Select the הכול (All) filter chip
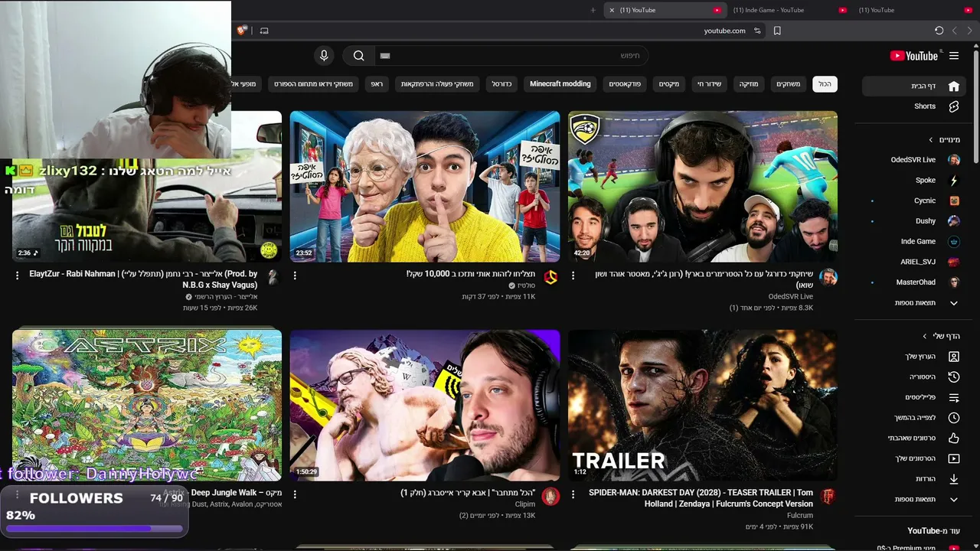The width and height of the screenshot is (980, 551). pyautogui.click(x=825, y=83)
